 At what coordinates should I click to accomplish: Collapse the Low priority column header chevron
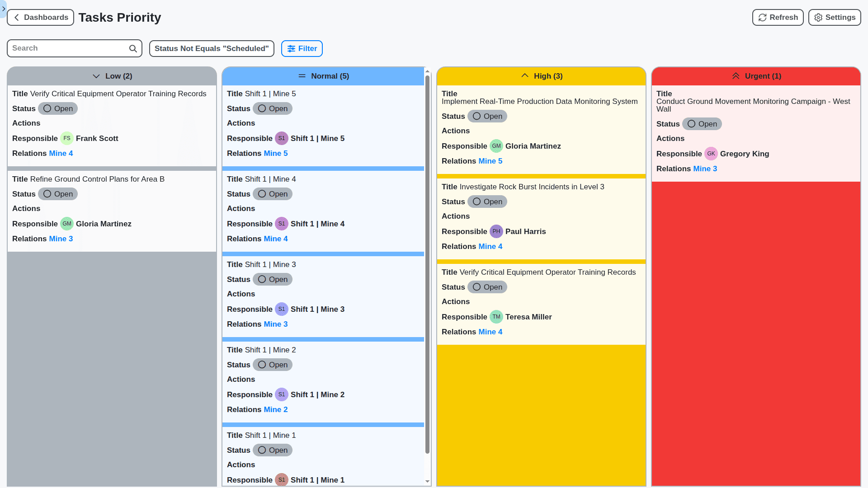tap(96, 76)
